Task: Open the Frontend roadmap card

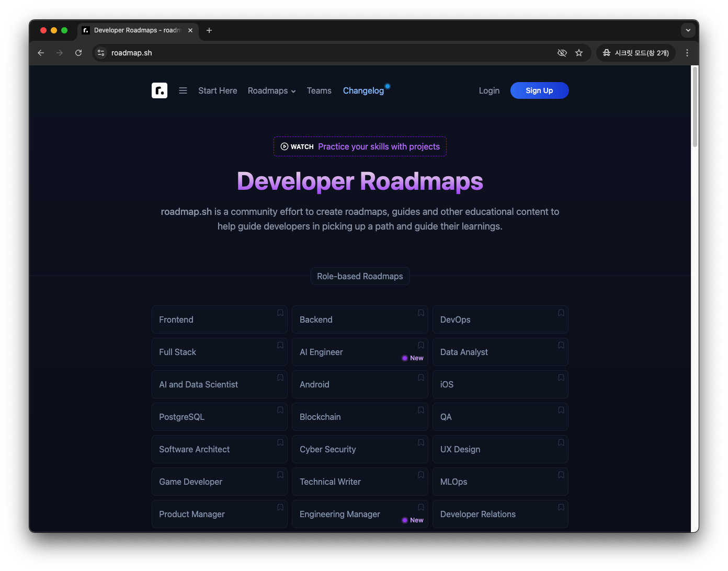Action: 220,319
